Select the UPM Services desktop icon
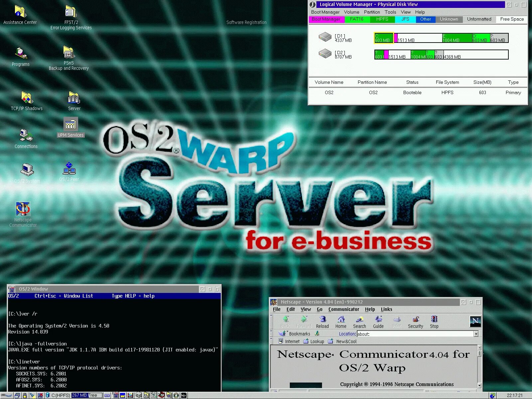The image size is (532, 399). [70, 127]
